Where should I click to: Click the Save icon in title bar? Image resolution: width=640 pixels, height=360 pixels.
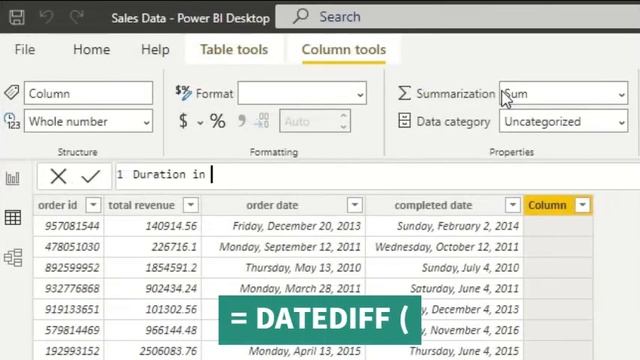[x=17, y=17]
